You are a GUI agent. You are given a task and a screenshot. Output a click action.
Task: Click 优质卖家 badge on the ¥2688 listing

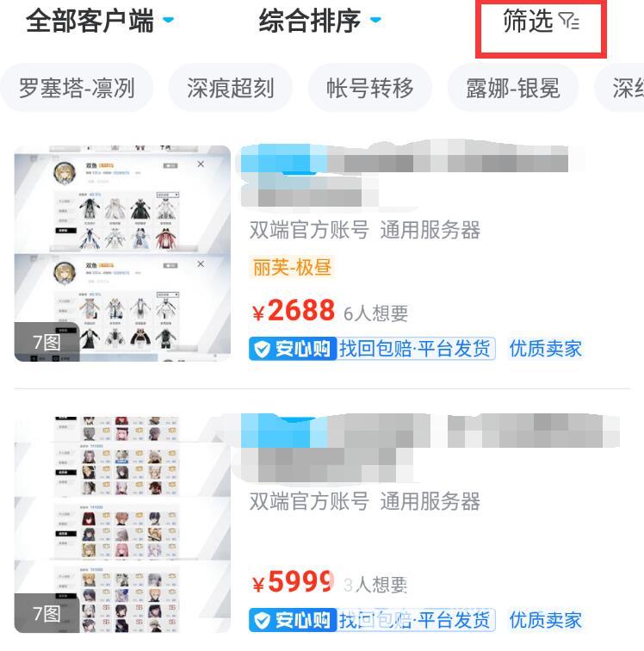(545, 349)
